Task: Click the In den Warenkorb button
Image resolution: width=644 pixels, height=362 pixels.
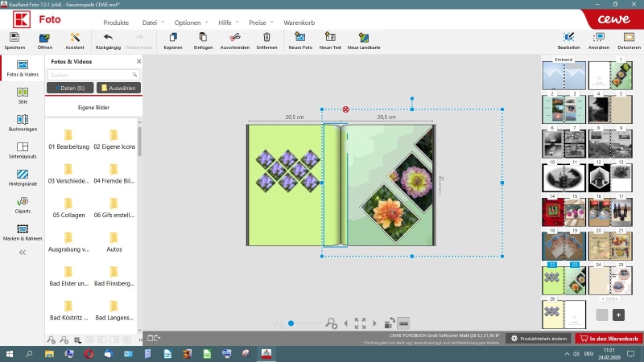Action: pos(608,339)
